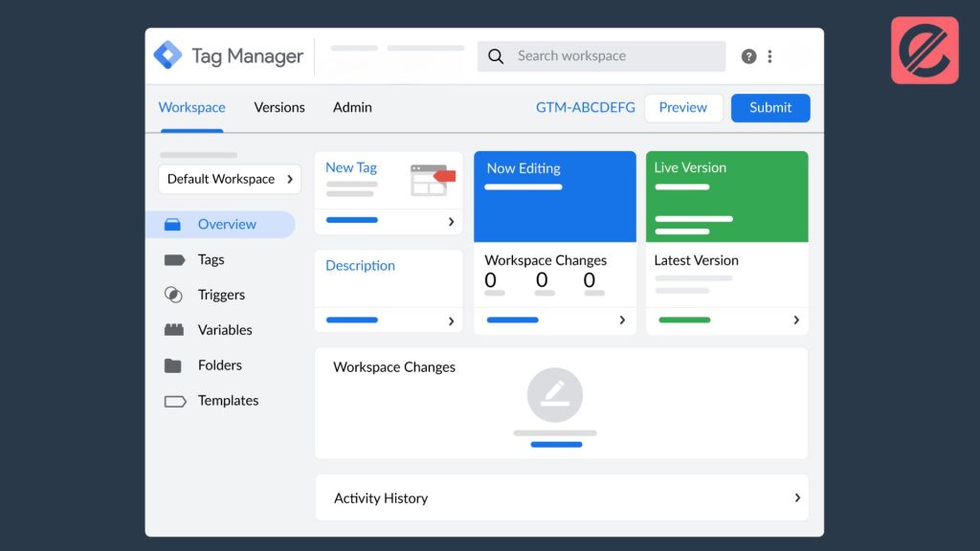Image resolution: width=980 pixels, height=551 pixels.
Task: Click the Folders folder icon
Action: [172, 365]
